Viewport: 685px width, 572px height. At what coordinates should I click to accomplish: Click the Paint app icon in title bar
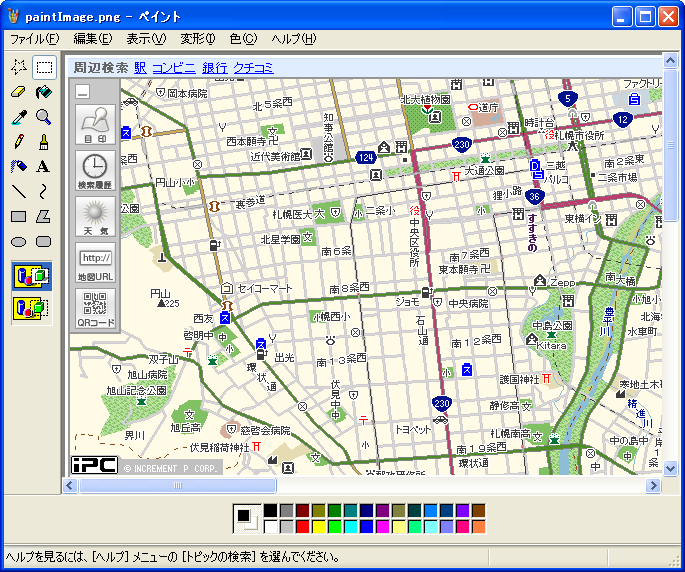(14, 17)
